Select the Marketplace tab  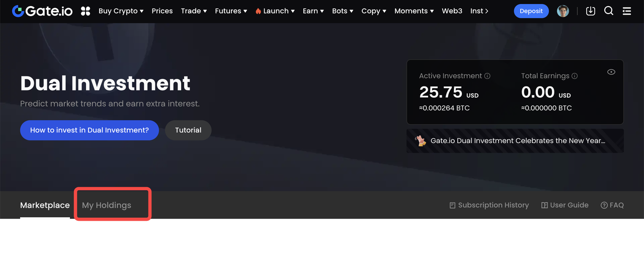coord(45,205)
